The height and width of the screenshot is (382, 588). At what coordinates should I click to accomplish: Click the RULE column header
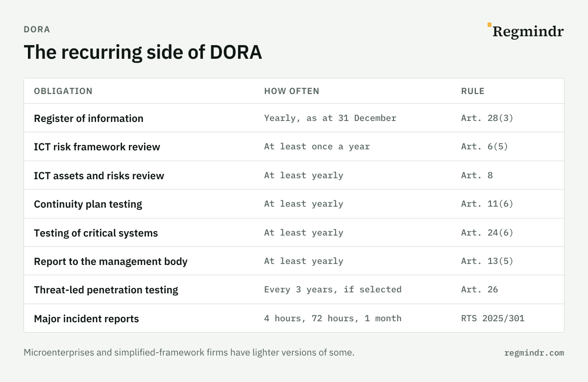(x=473, y=91)
